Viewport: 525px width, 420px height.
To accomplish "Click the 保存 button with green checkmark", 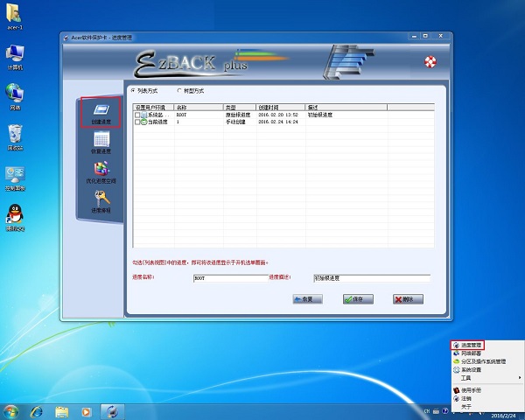I will click(x=360, y=298).
